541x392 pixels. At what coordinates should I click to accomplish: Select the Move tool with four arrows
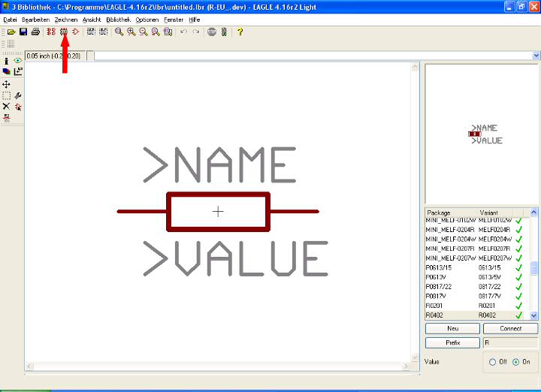click(7, 85)
